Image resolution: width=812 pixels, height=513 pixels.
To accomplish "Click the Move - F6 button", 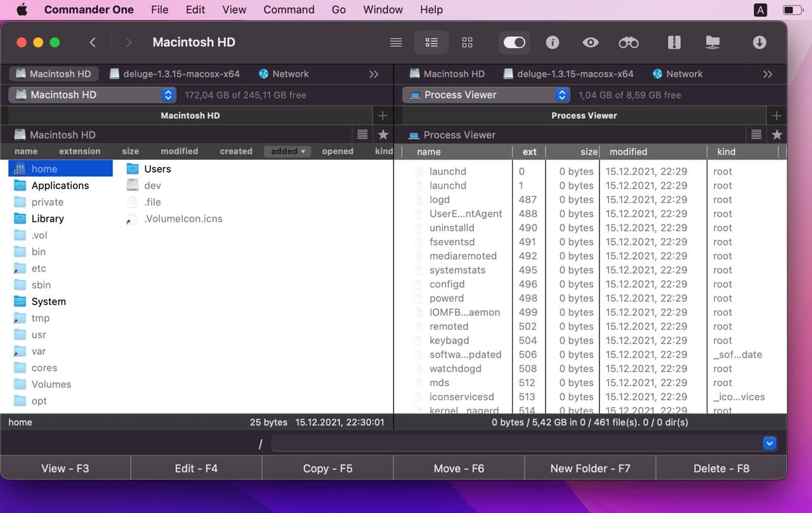I will [459, 469].
